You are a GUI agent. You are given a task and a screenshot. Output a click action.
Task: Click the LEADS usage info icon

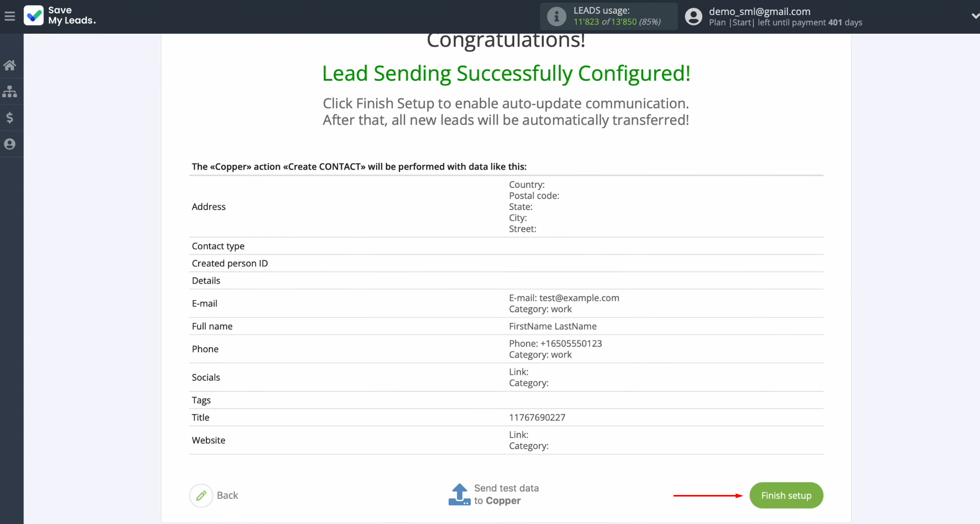556,17
